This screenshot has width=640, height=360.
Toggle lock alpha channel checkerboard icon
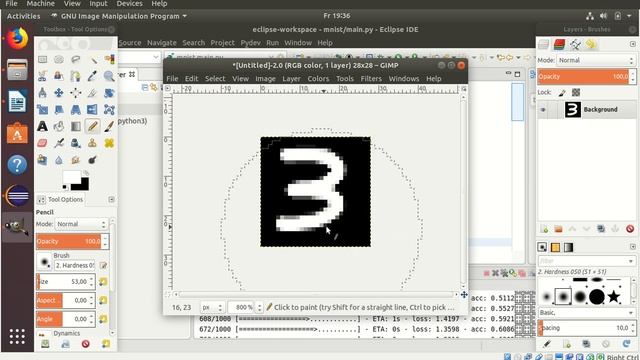(x=576, y=93)
